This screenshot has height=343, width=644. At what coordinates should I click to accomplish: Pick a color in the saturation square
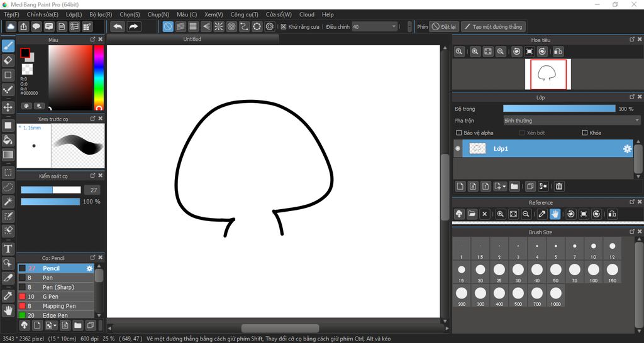point(70,77)
